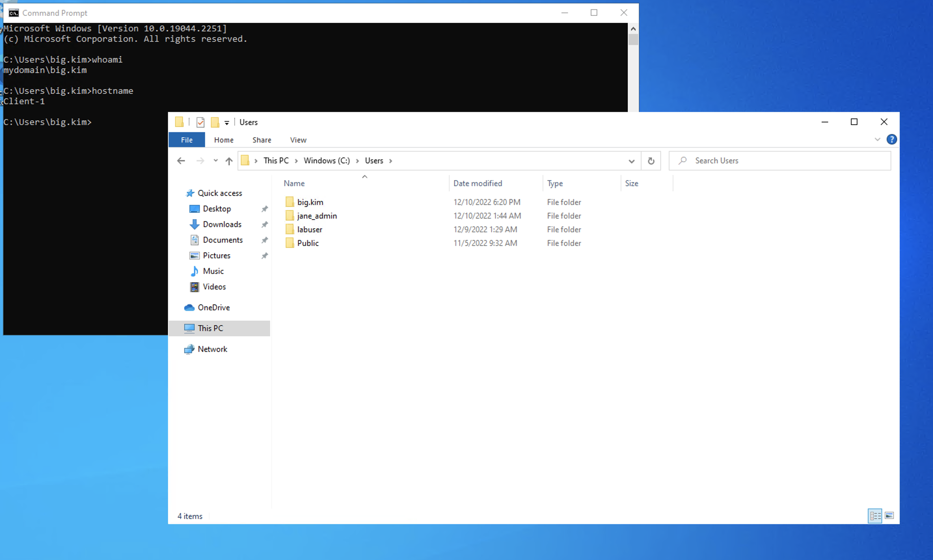Open File Explorer Help icon
Screen dimensions: 933x560
[891, 139]
